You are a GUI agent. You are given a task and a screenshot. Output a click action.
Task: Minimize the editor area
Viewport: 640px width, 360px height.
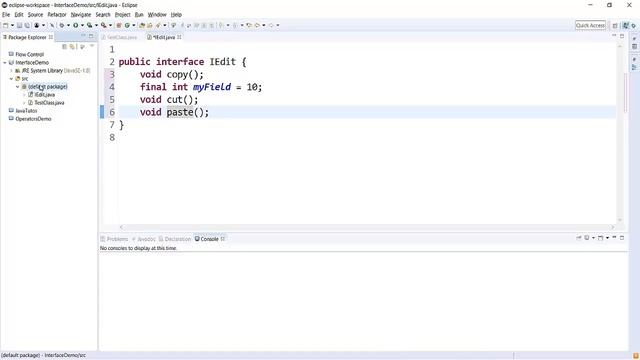614,36
